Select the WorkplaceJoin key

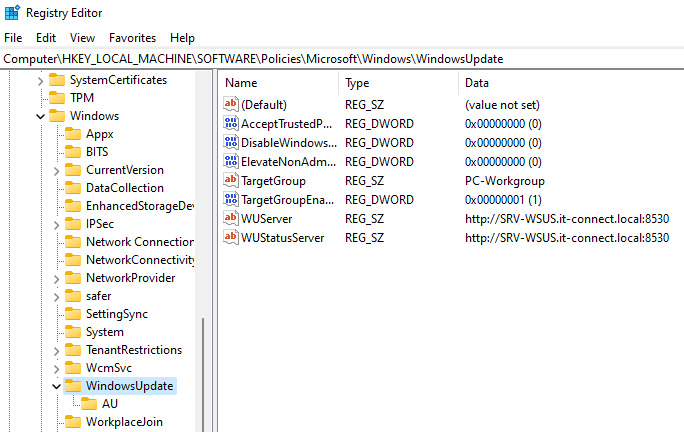click(123, 422)
